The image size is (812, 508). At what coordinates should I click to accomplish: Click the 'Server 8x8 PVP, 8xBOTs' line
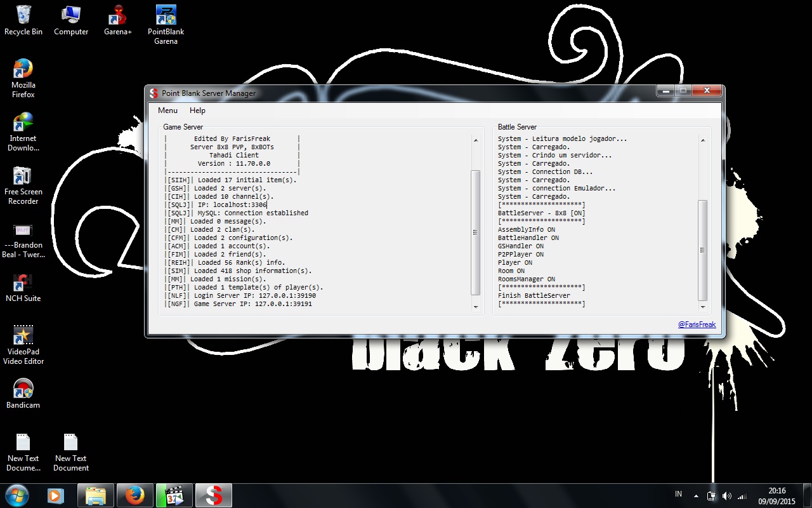coord(232,147)
